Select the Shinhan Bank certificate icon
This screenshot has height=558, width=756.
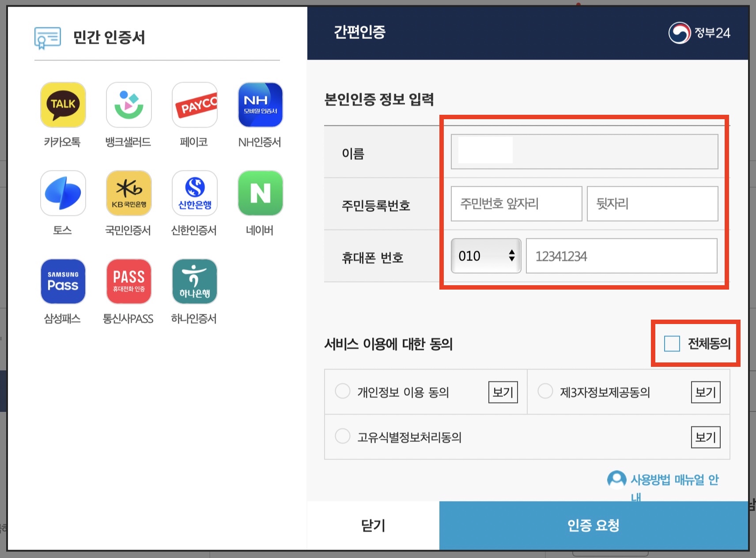click(194, 193)
